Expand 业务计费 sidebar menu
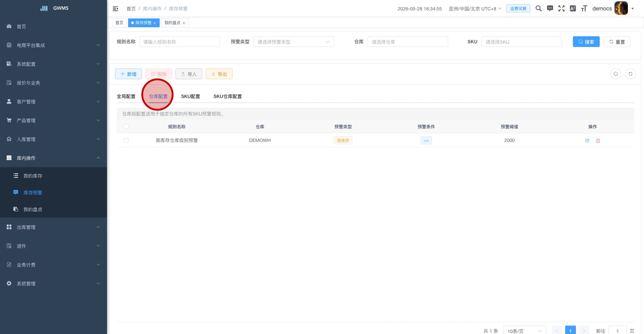 53,265
